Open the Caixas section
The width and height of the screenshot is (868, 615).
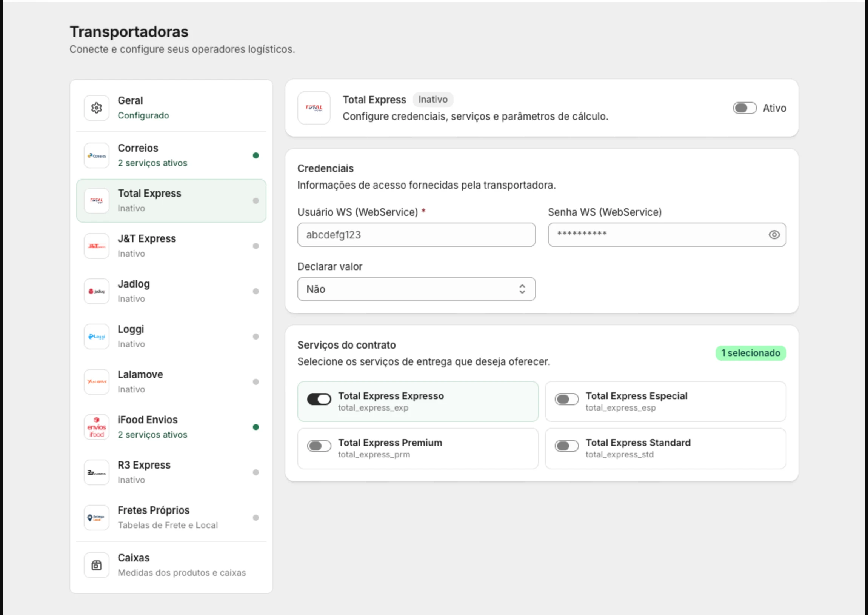[x=171, y=565]
